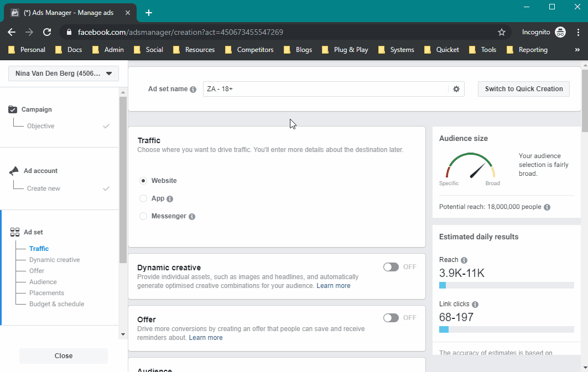Toggle Dynamic creative on
This screenshot has height=372, width=588.
tap(391, 267)
